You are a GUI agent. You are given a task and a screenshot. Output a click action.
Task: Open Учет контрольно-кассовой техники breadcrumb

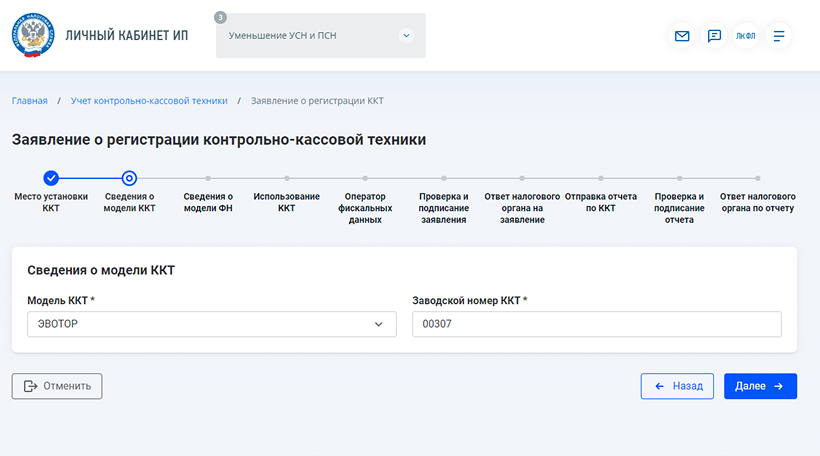(149, 101)
